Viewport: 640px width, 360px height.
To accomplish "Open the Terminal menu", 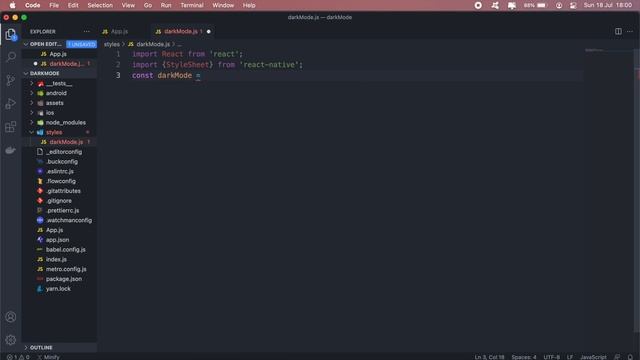I will pyautogui.click(x=192, y=5).
